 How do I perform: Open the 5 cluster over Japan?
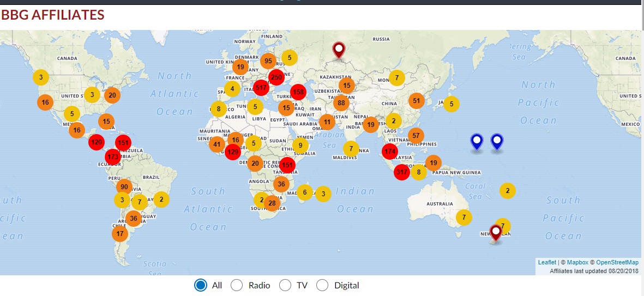point(452,104)
